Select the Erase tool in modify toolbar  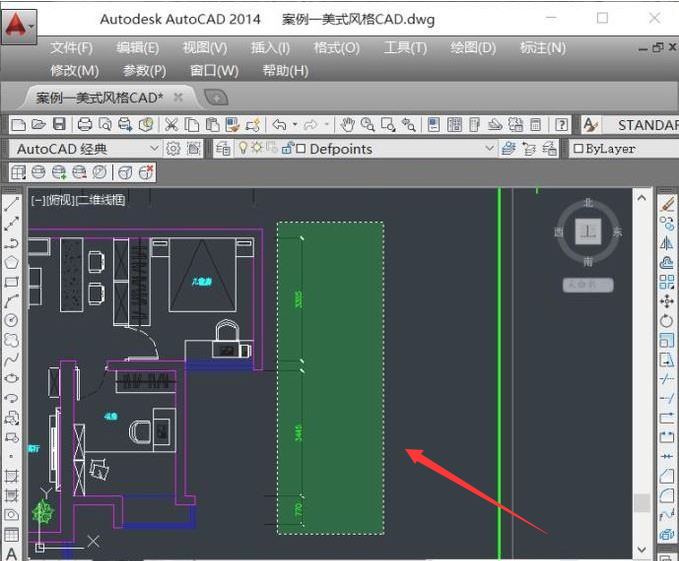pyautogui.click(x=668, y=204)
